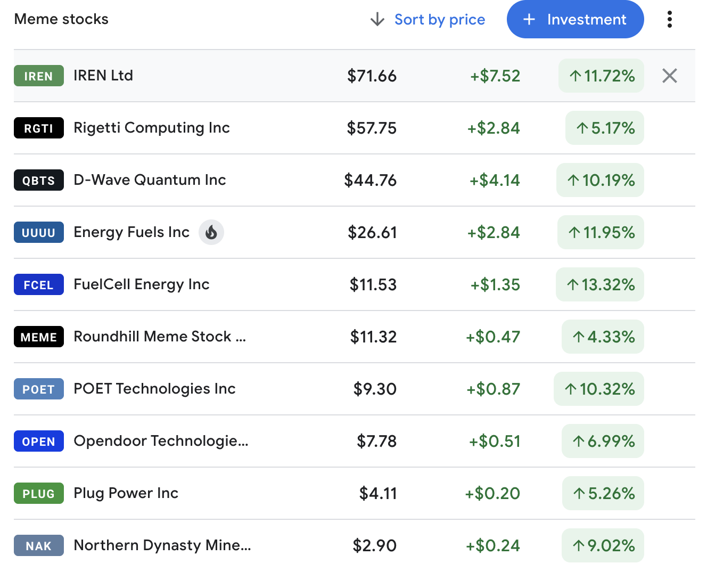Click the $7.78 price of Opendoor
This screenshot has width=707, height=588.
(x=377, y=441)
